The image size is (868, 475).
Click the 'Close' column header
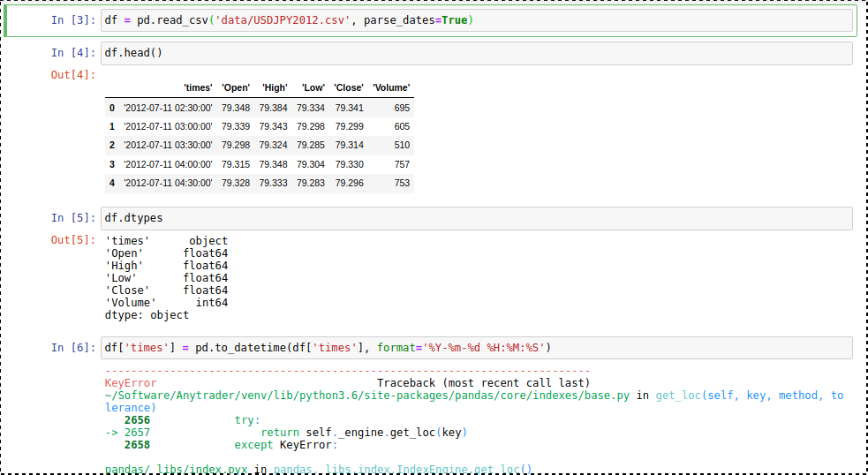[x=349, y=87]
